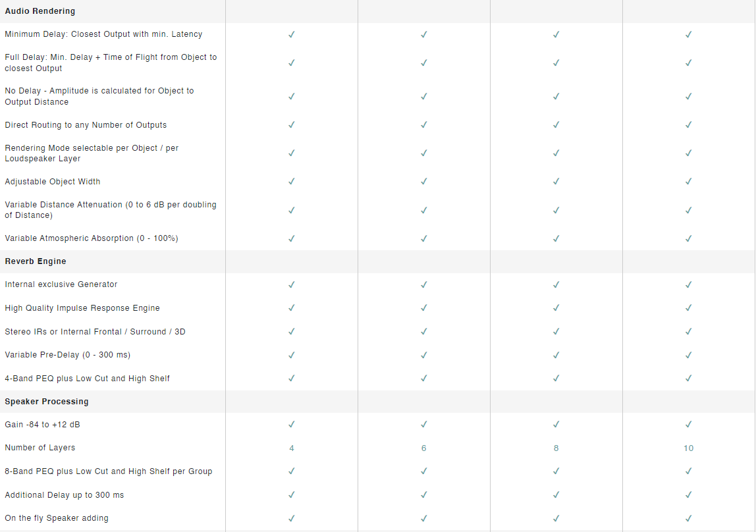Click the Number of Layers value 8

coord(556,448)
